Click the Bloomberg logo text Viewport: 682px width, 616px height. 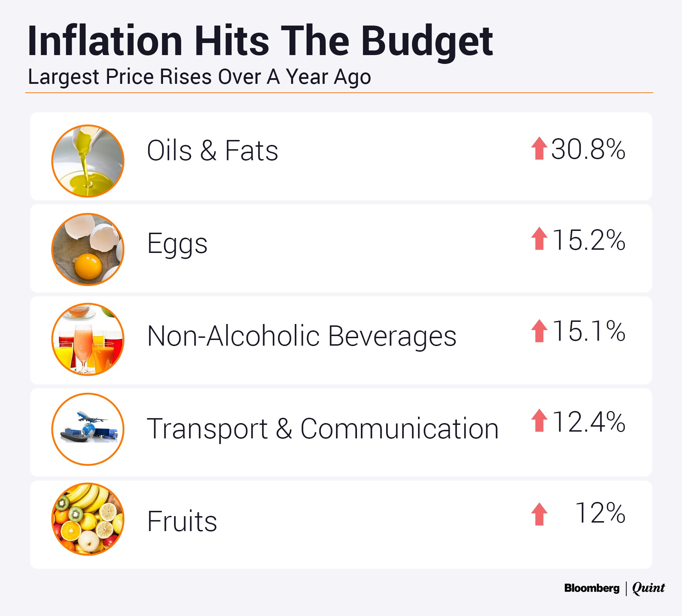tap(591, 588)
